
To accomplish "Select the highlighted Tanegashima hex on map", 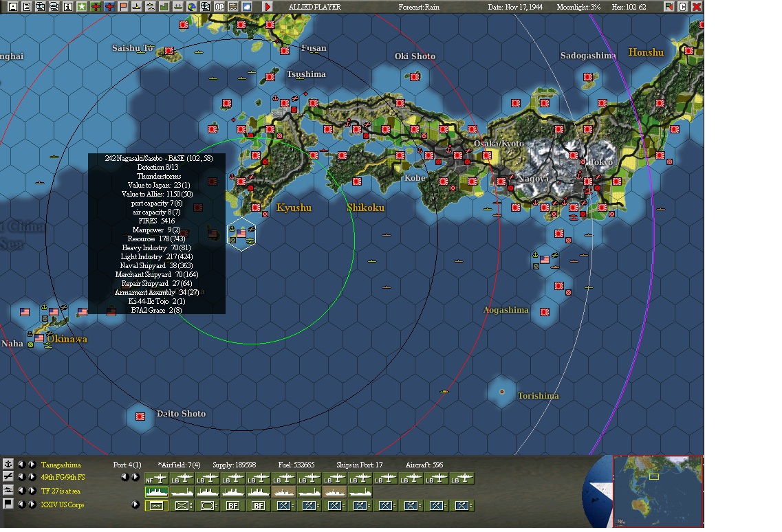I will click(x=241, y=234).
